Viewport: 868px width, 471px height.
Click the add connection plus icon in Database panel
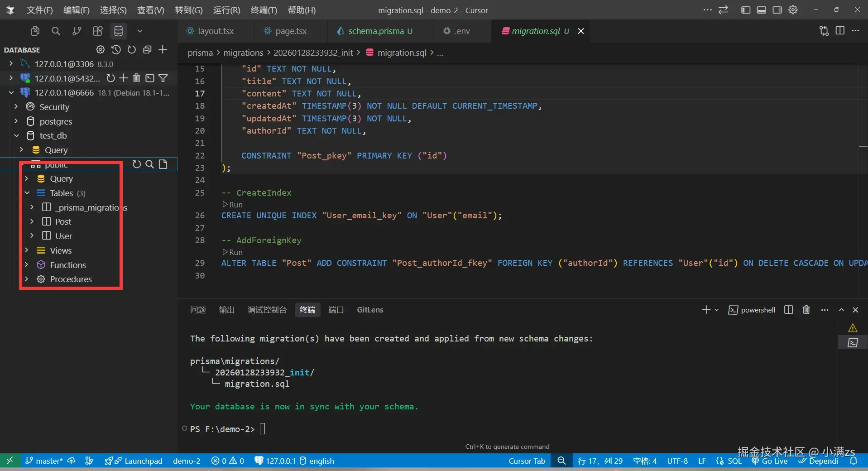pos(163,49)
